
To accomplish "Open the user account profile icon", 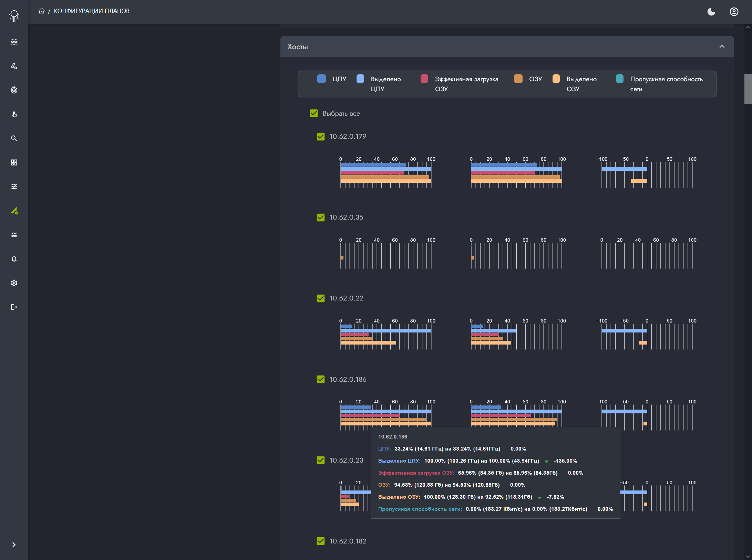I will (734, 12).
